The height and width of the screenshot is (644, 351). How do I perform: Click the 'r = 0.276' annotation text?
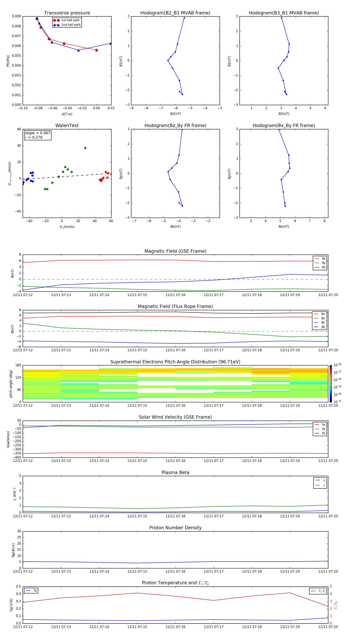pyautogui.click(x=34, y=137)
